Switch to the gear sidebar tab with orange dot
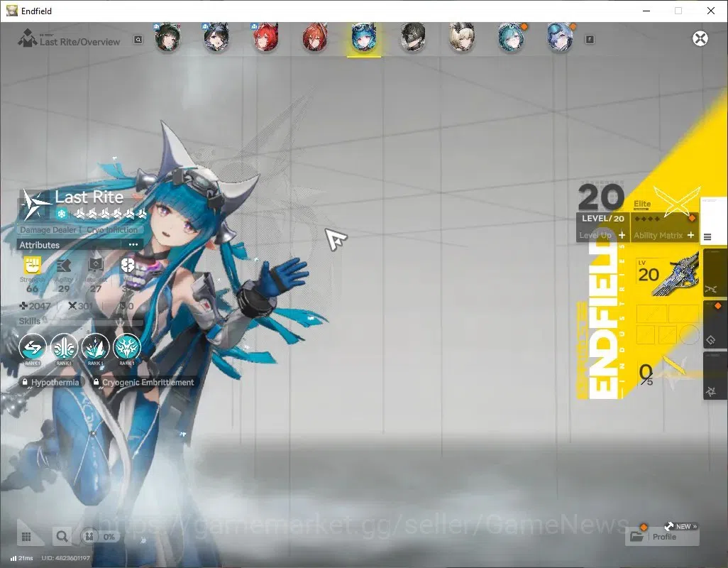 click(715, 325)
